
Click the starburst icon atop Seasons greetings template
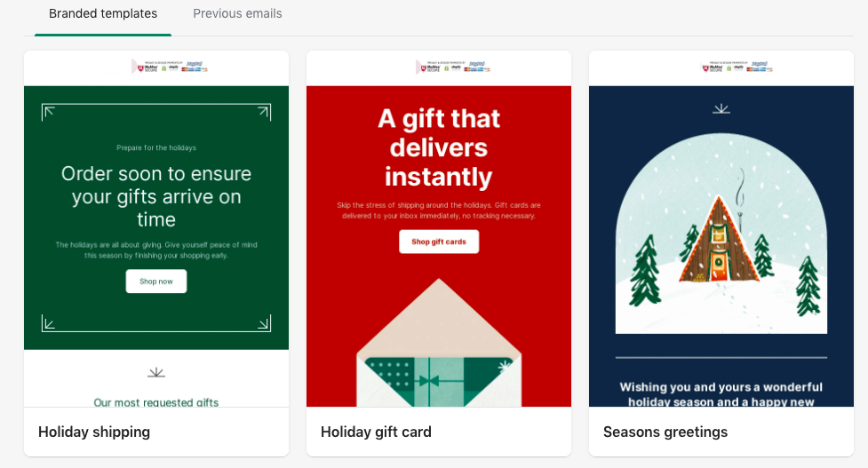coord(721,108)
